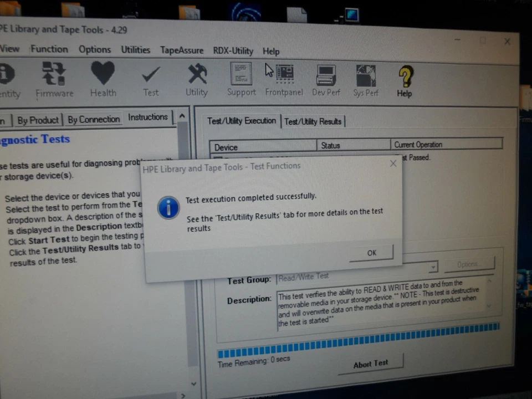This screenshot has height=399, width=532.
Task: Open the Identity toolbar icon
Action: coord(8,81)
